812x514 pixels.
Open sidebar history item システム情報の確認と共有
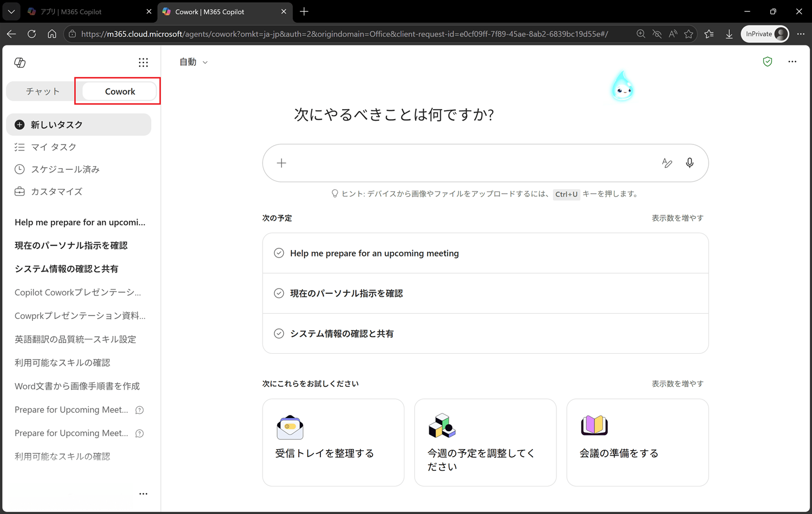click(x=67, y=269)
